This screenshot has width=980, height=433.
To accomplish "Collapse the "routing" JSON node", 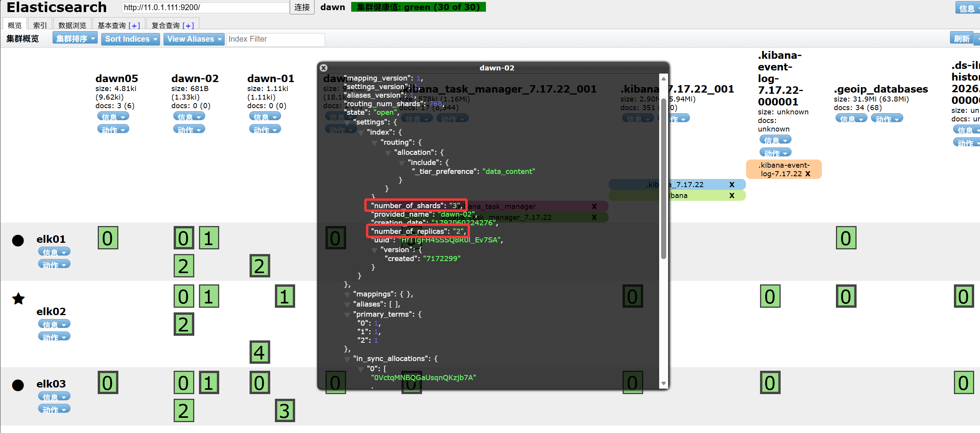I will 375,143.
